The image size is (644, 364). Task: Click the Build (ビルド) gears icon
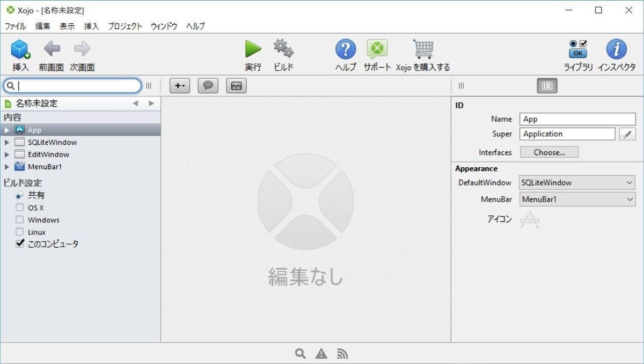point(283,49)
